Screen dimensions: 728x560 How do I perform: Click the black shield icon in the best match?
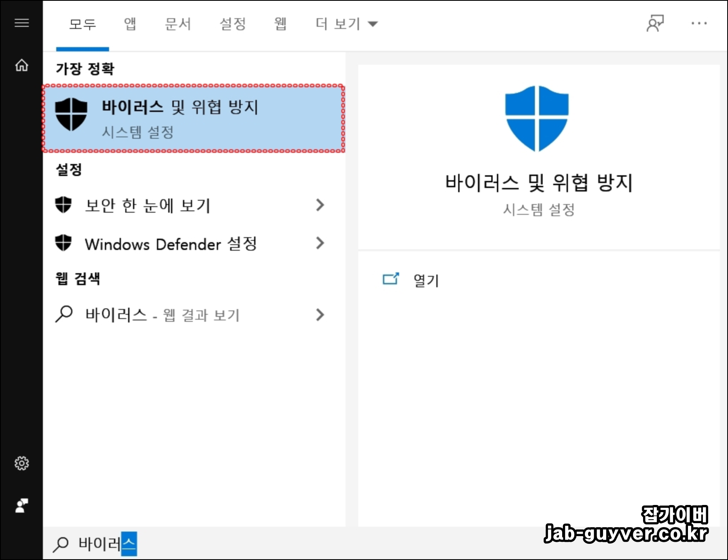[x=71, y=115]
